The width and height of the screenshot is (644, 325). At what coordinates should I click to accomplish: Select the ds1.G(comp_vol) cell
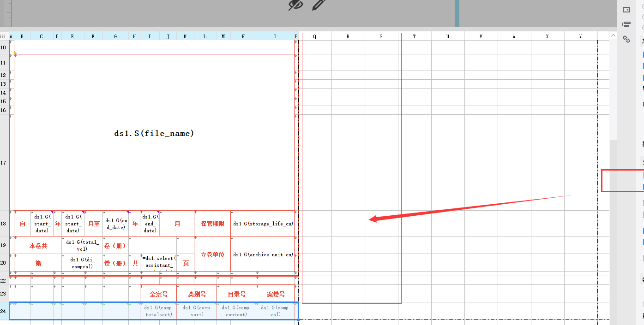[276, 311]
